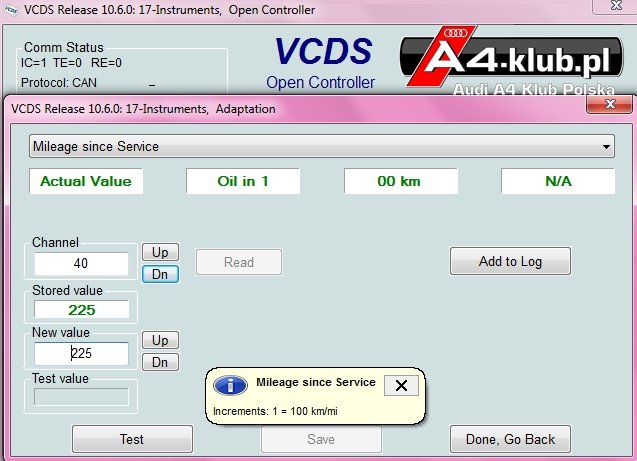
Task: Click the A4-klub.pl Audi logo
Action: tap(511, 60)
